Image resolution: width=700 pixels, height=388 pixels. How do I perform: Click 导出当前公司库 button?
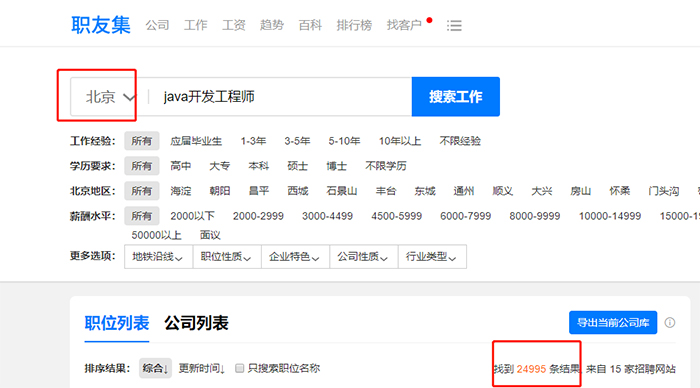pyautogui.click(x=613, y=322)
